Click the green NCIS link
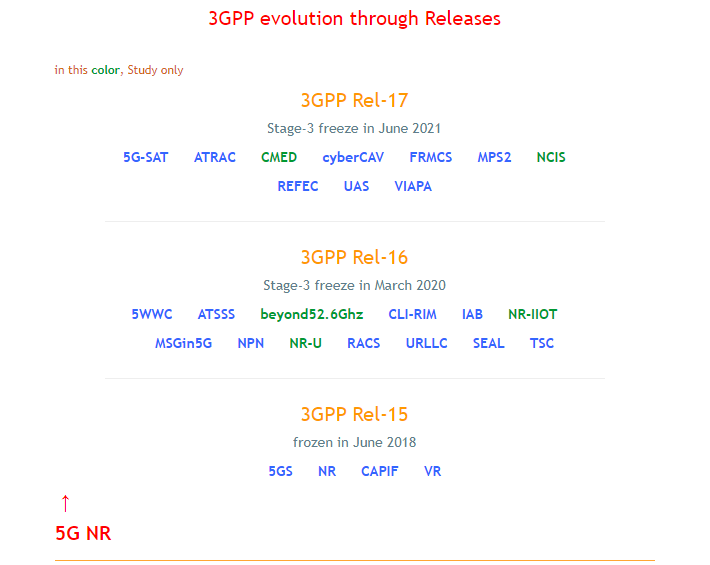This screenshot has width=710, height=565. 551,157
